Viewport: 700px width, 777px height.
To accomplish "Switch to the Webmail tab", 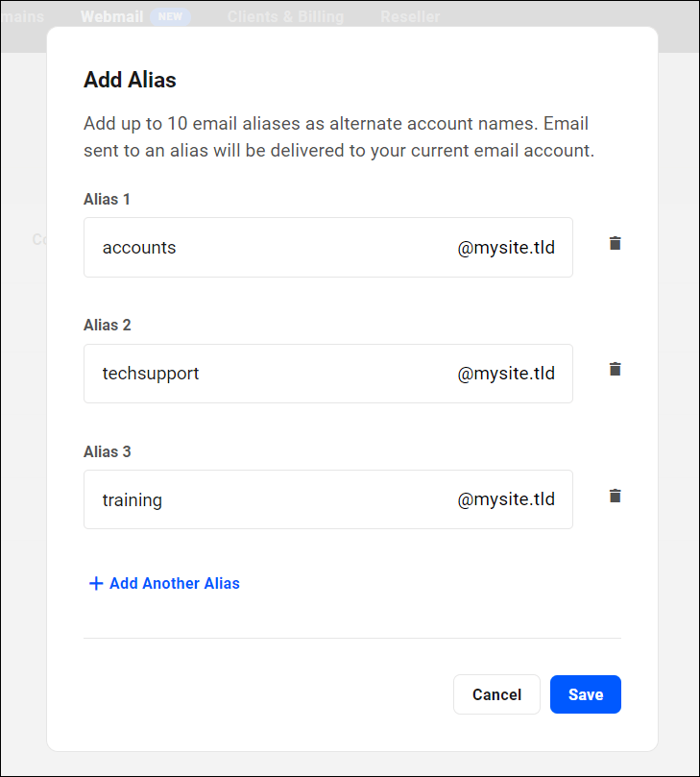I will click(x=115, y=16).
